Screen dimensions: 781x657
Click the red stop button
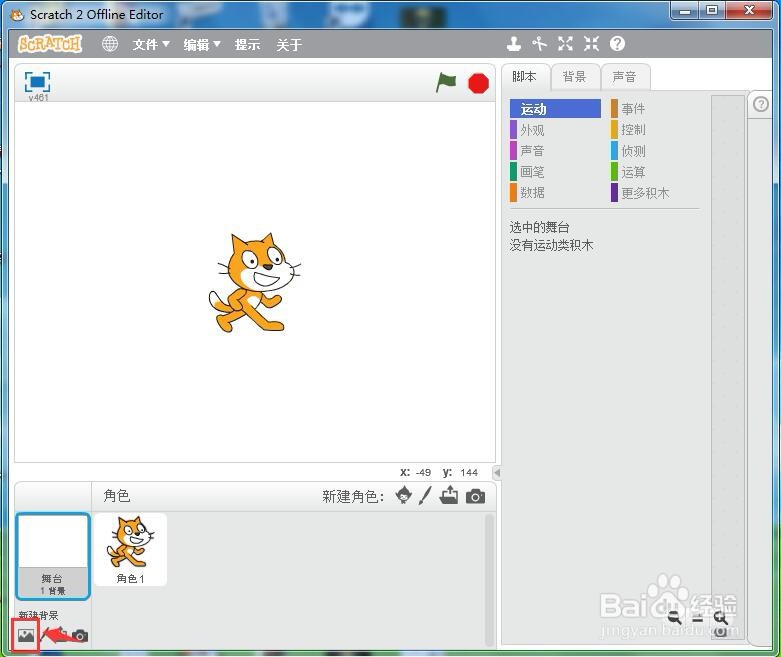pos(479,83)
